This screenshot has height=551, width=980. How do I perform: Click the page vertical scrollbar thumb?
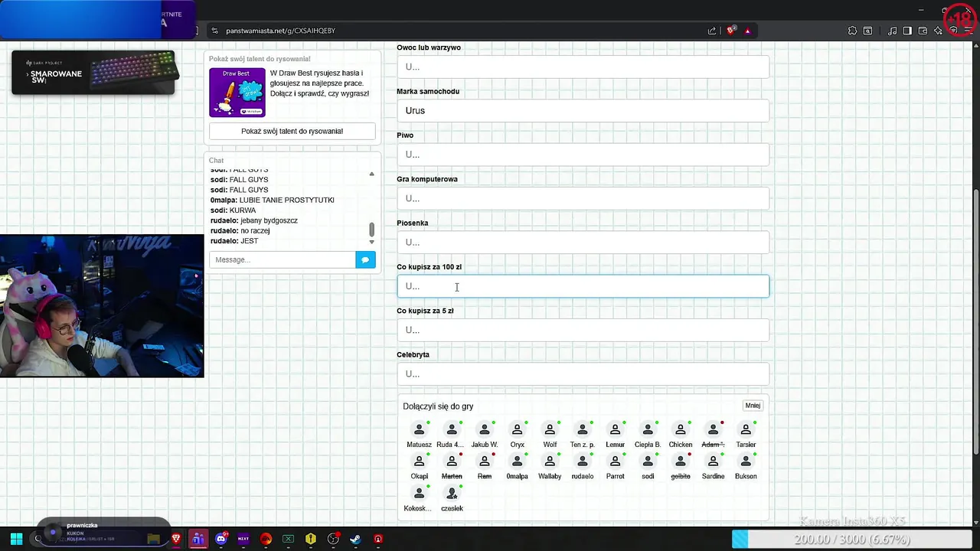tap(975, 321)
